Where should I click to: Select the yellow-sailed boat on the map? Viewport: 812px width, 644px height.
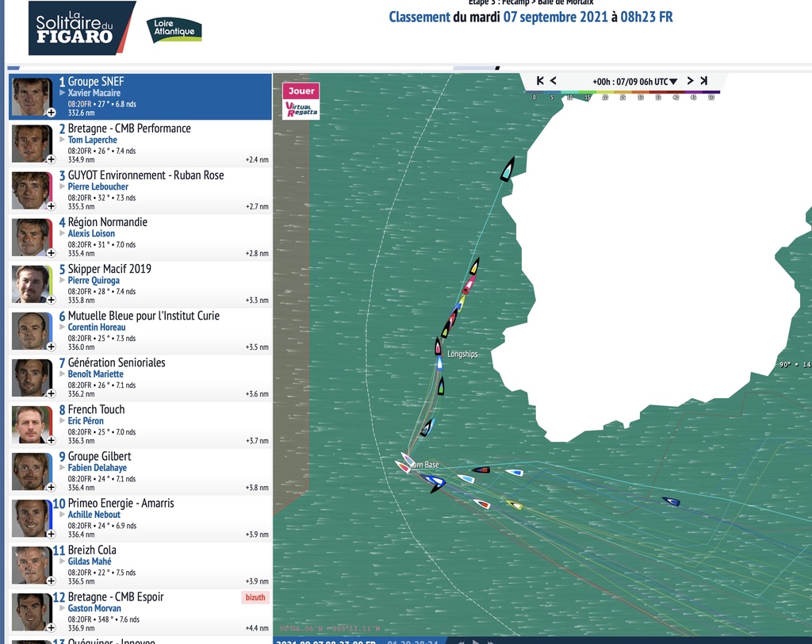click(x=474, y=266)
